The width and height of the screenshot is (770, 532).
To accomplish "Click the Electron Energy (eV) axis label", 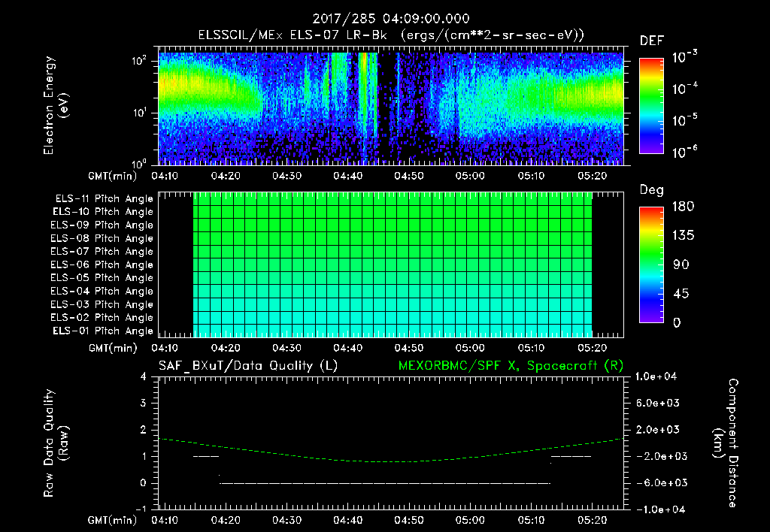I will click(x=55, y=105).
